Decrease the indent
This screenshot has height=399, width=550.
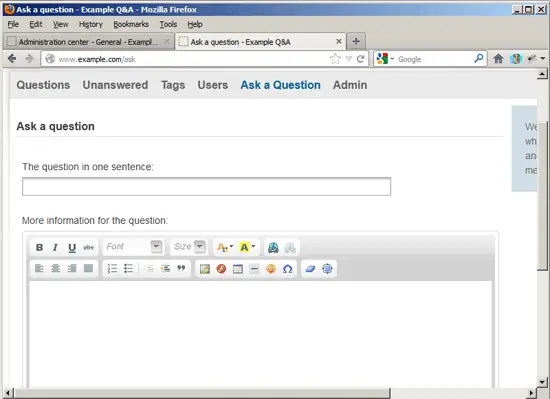pyautogui.click(x=149, y=269)
